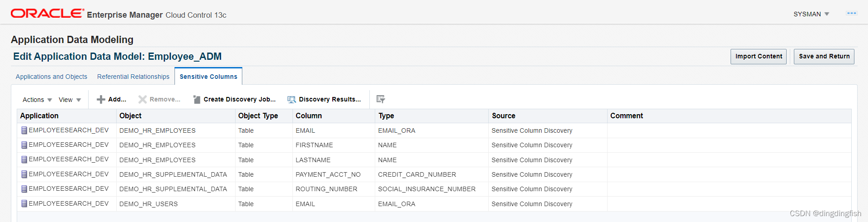This screenshot has height=222, width=868.
Task: Click application icon in PAYMENT_ACCT_NO row
Action: (x=24, y=174)
